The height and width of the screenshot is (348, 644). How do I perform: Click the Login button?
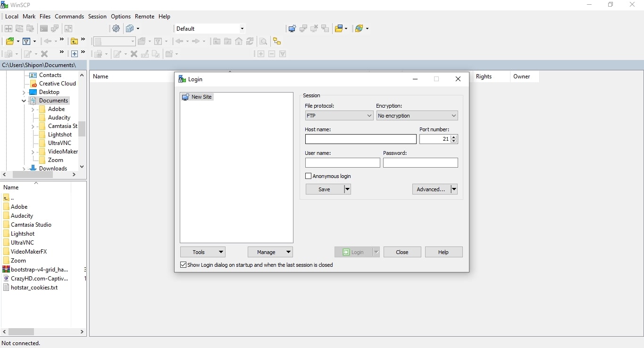353,252
